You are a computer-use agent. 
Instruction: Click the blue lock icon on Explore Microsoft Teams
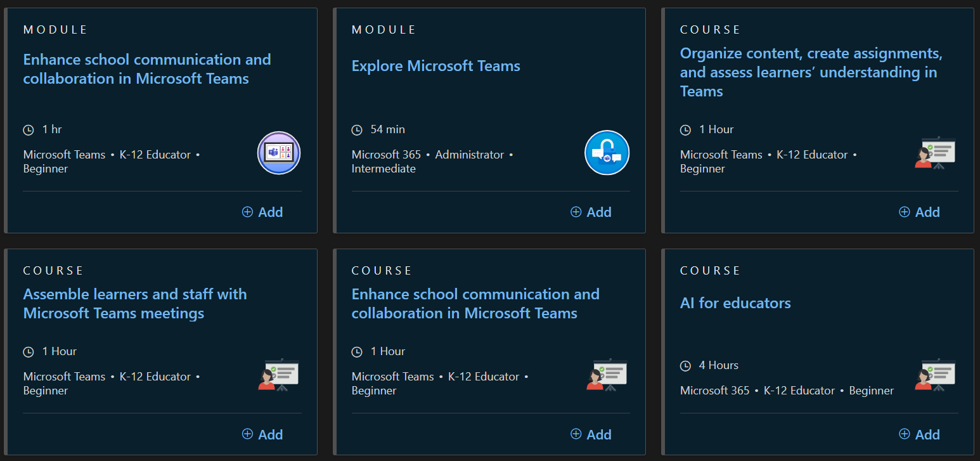tap(607, 153)
